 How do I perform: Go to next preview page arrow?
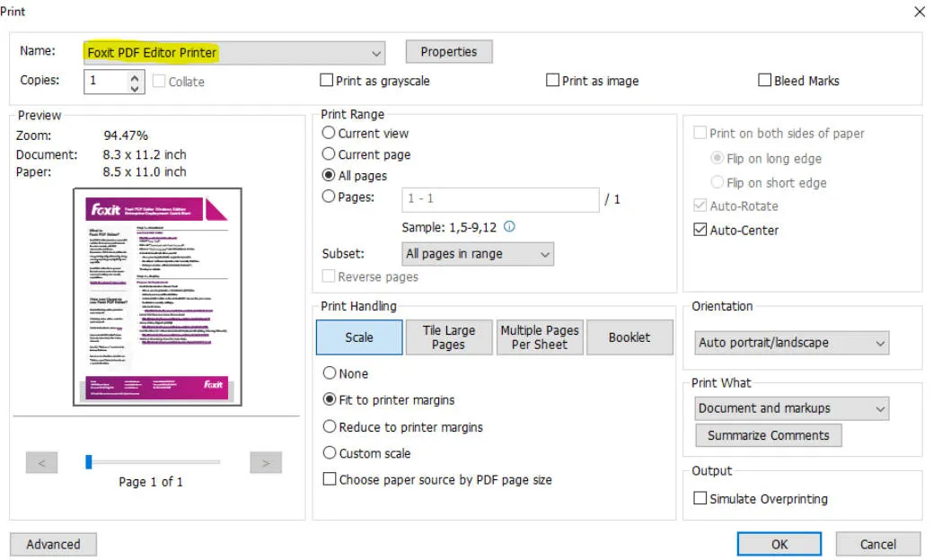tap(266, 462)
